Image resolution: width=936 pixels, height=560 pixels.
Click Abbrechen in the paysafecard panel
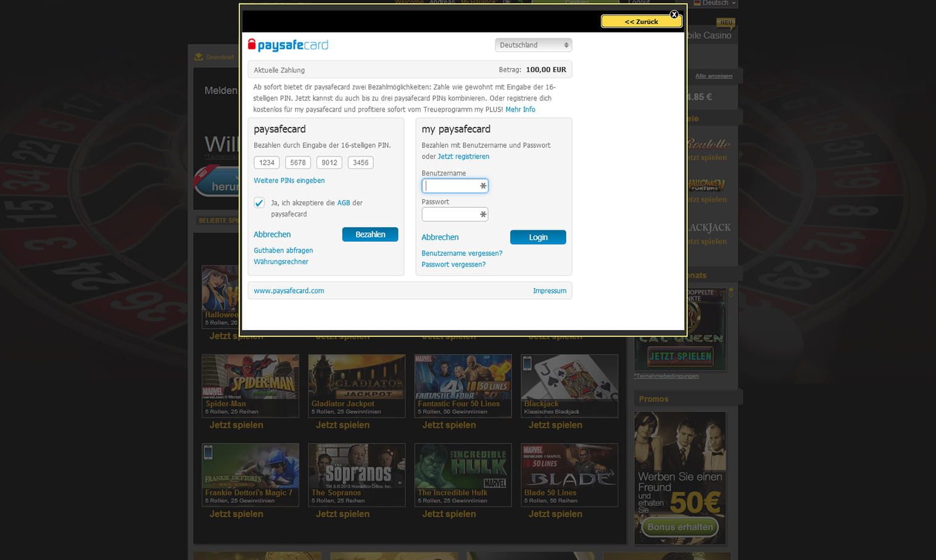coord(272,234)
